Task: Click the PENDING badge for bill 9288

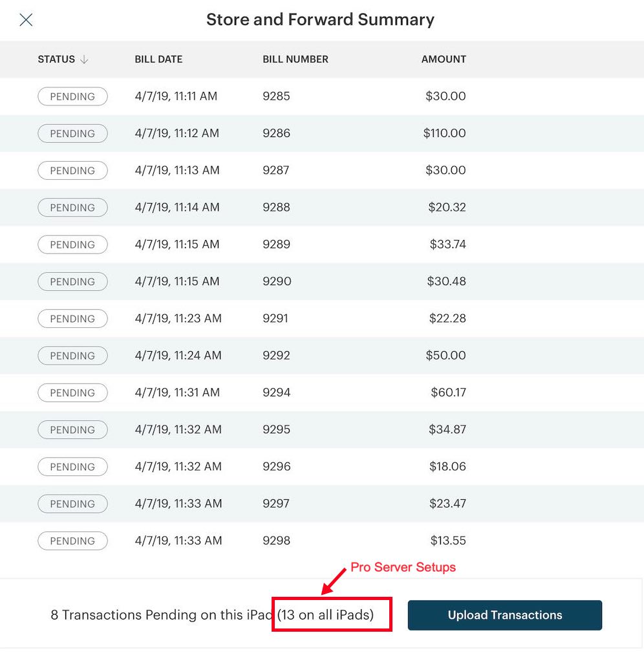Action: pos(72,208)
